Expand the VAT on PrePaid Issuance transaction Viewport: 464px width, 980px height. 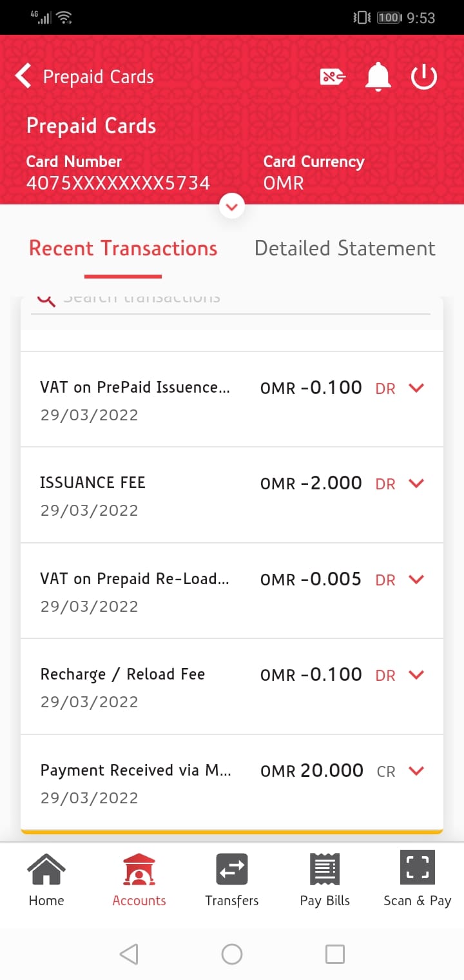click(417, 388)
